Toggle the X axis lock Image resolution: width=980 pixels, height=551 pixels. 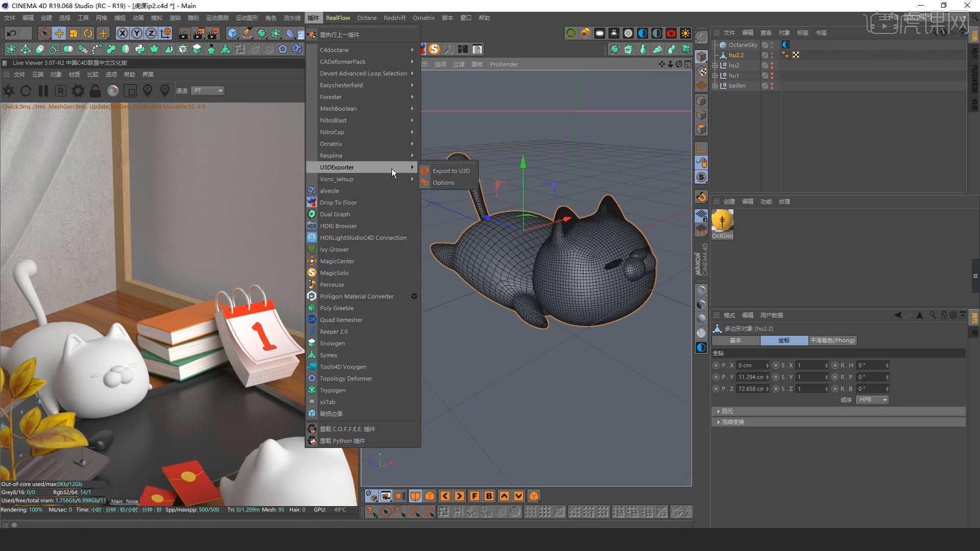[122, 34]
